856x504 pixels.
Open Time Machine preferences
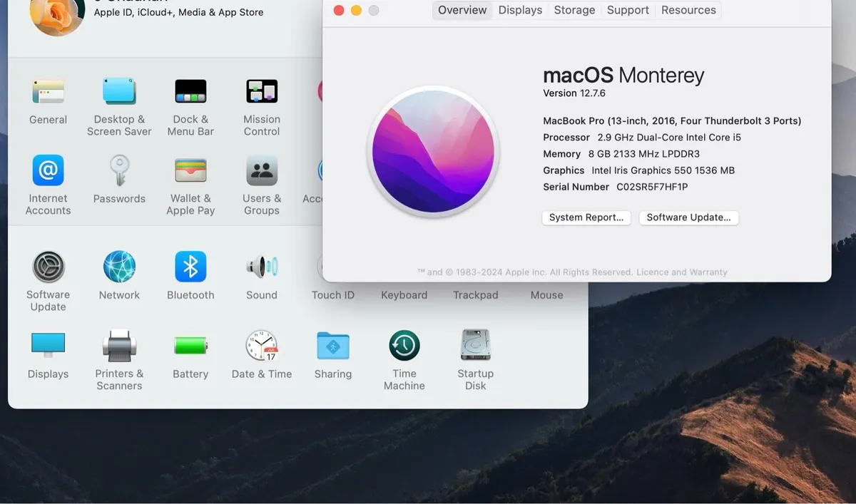pyautogui.click(x=404, y=344)
